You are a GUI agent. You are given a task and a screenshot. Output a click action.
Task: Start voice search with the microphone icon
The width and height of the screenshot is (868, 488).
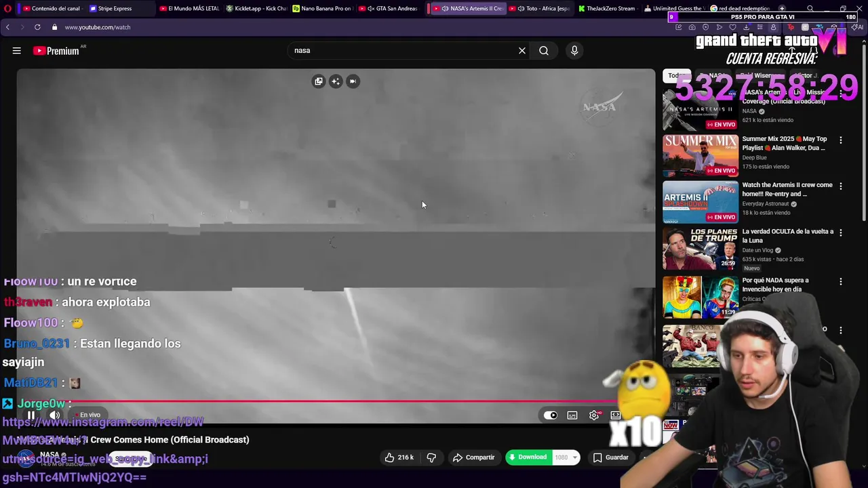pos(574,51)
